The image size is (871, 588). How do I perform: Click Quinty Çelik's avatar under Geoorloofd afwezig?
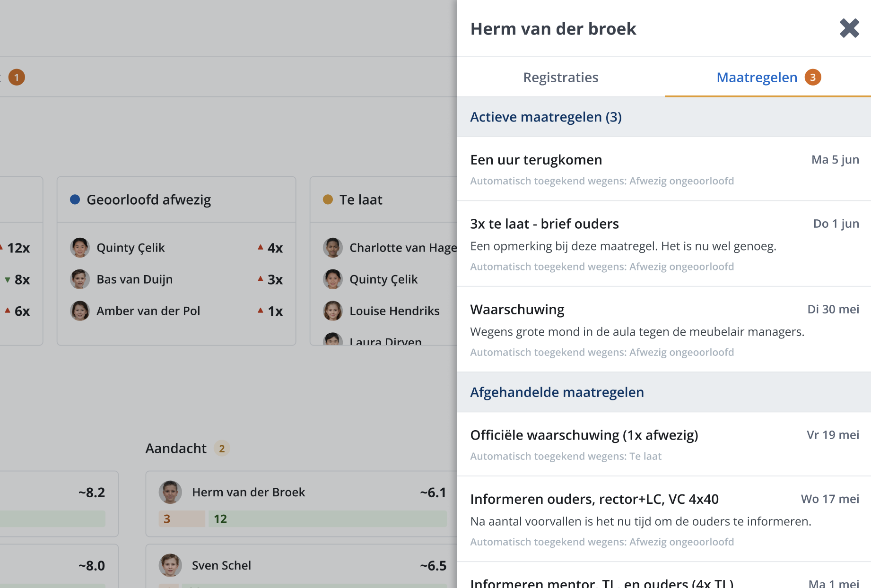tap(80, 248)
